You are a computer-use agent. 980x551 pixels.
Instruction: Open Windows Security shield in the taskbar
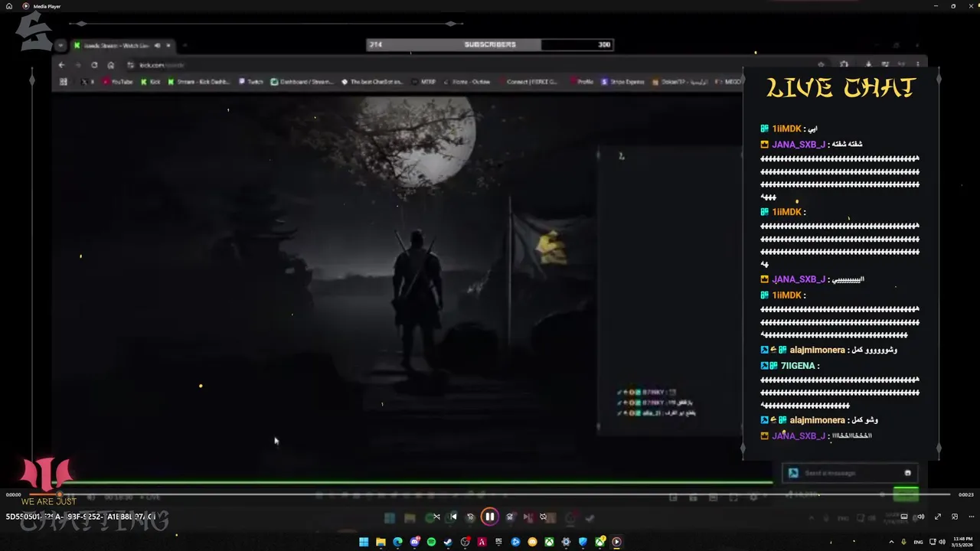(583, 542)
